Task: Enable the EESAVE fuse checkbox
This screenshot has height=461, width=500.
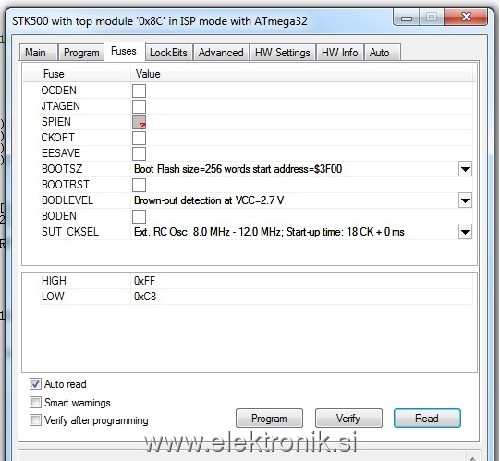Action: point(139,154)
